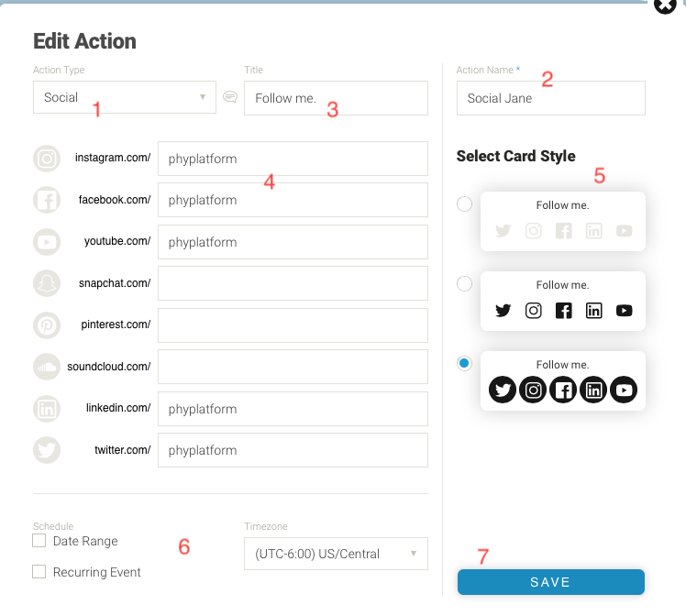Click the Snapchat ghost icon
Viewport: 686px width, 616px height.
[47, 283]
